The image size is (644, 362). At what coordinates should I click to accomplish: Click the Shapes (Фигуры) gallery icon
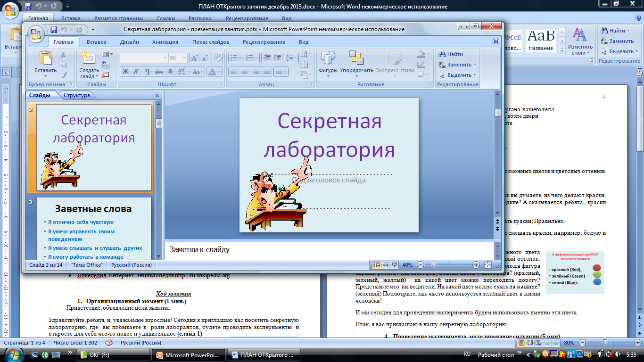pyautogui.click(x=328, y=58)
